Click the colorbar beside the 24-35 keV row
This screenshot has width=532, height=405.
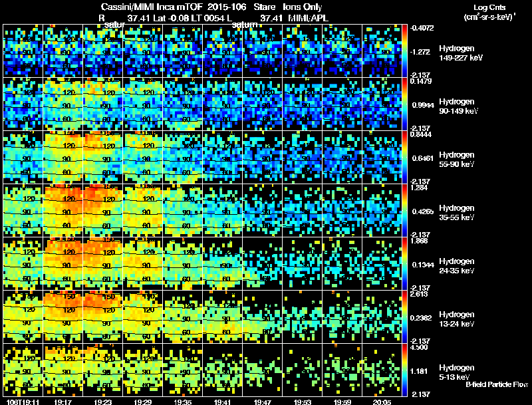click(404, 264)
